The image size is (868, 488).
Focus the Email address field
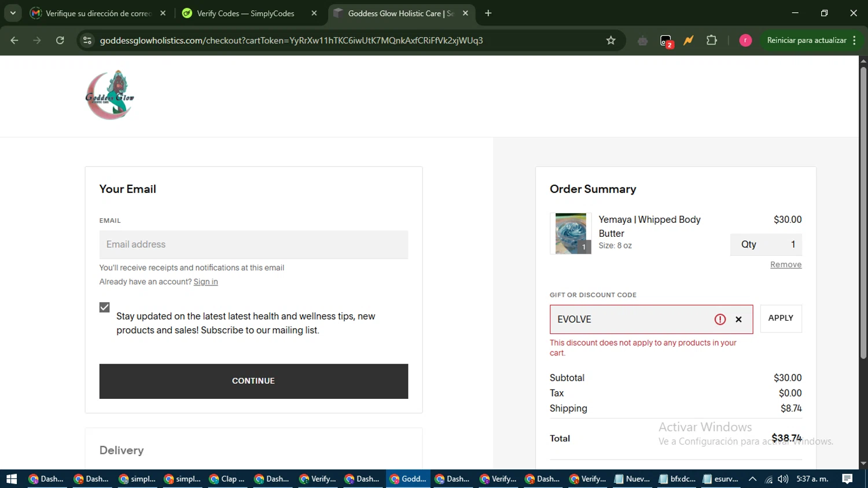(253, 244)
